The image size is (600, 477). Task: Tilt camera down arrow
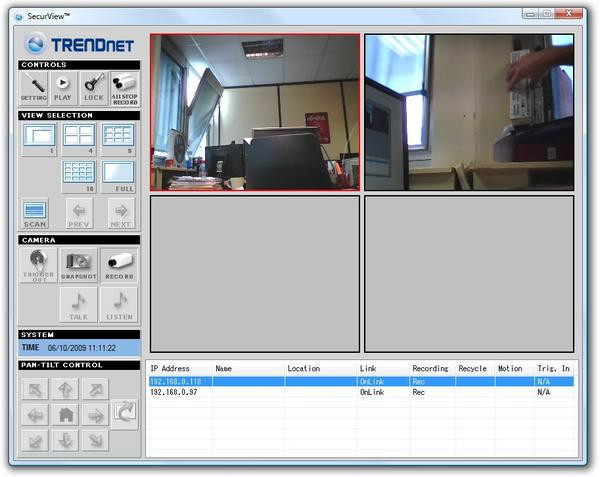[x=65, y=440]
